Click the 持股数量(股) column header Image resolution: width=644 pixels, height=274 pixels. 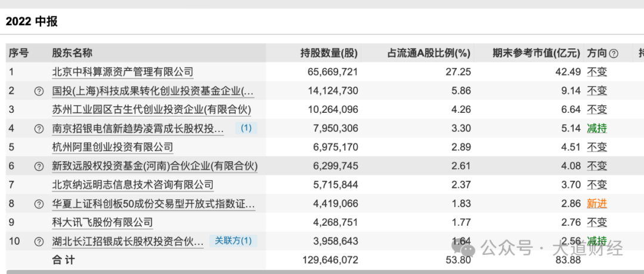pyautogui.click(x=329, y=53)
